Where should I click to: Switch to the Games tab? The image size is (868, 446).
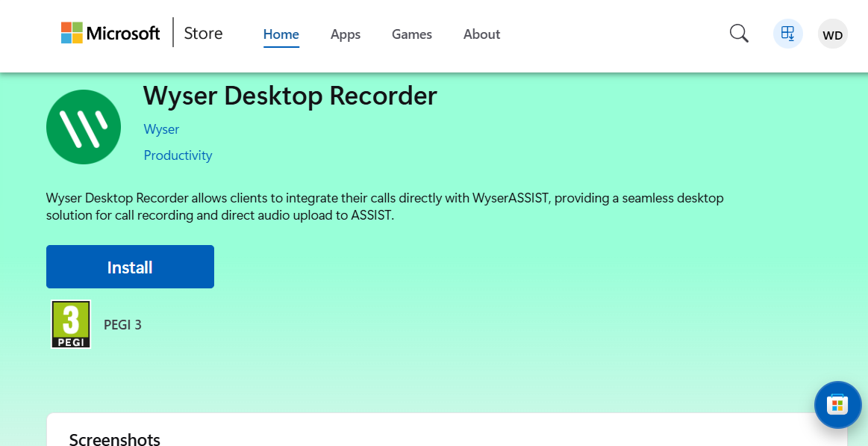point(412,34)
